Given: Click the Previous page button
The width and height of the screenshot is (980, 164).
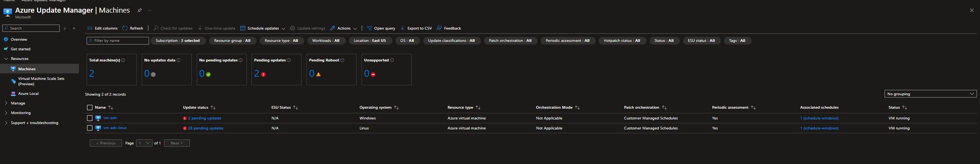Looking at the screenshot, I should [106, 143].
